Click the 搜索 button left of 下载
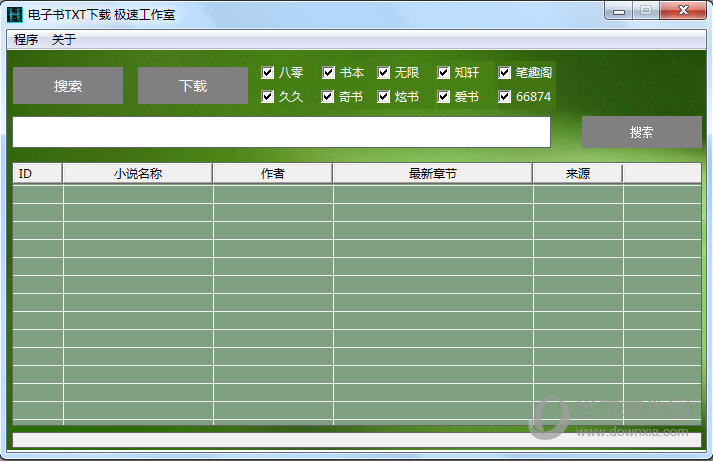 (x=68, y=86)
